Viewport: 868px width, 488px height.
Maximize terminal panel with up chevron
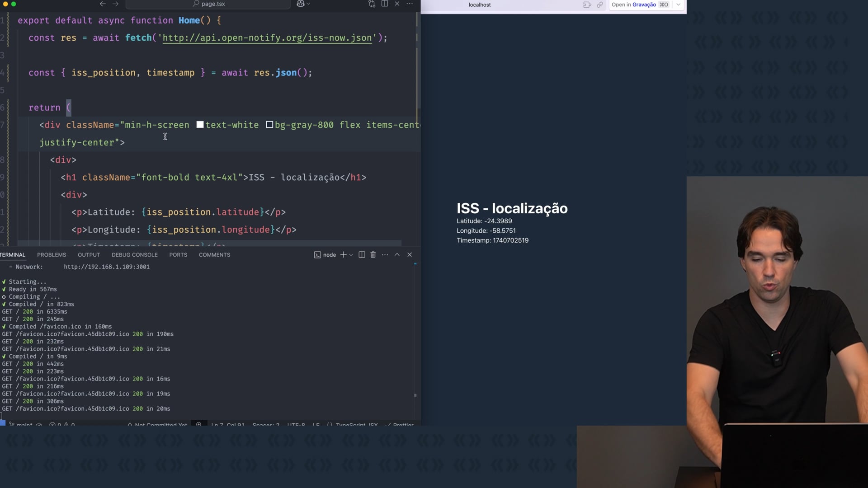click(397, 255)
